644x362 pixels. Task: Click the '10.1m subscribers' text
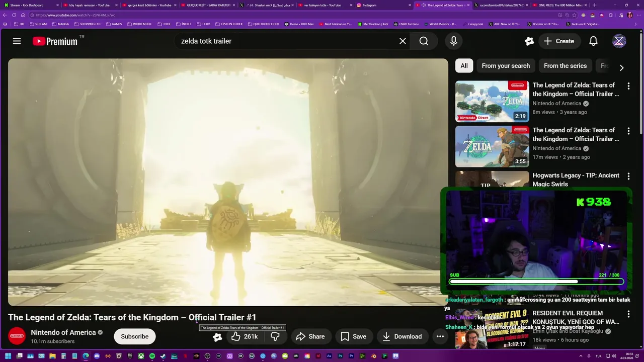[53, 341]
